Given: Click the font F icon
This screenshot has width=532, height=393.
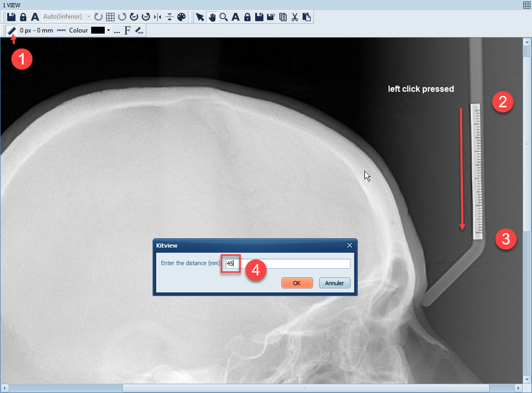Looking at the screenshot, I should 127,30.
